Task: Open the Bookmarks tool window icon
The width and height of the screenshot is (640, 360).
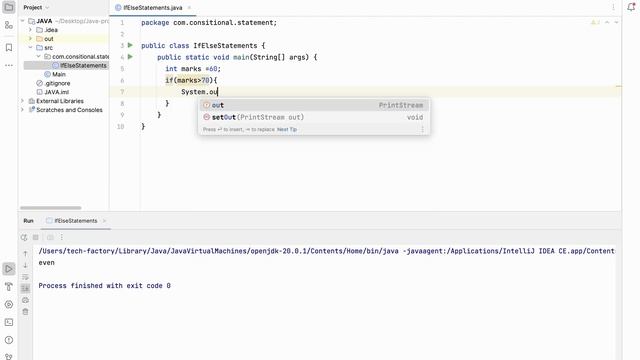Action: pyautogui.click(x=9, y=48)
